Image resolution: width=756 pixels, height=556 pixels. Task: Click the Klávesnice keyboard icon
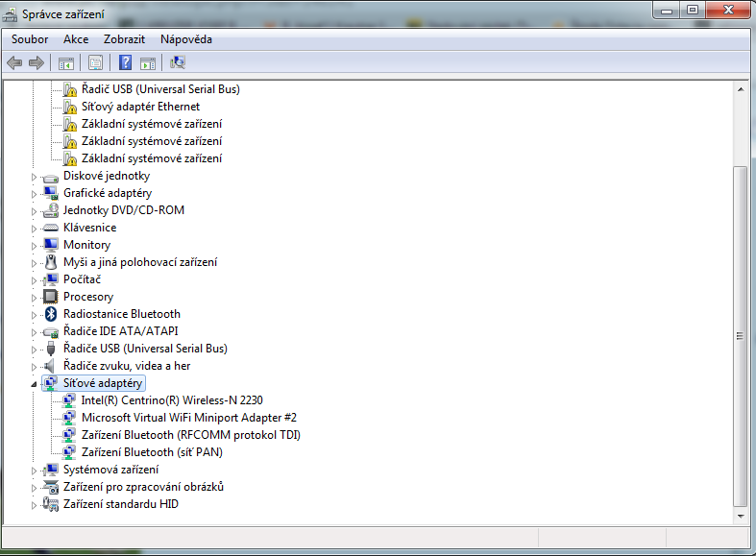click(51, 228)
